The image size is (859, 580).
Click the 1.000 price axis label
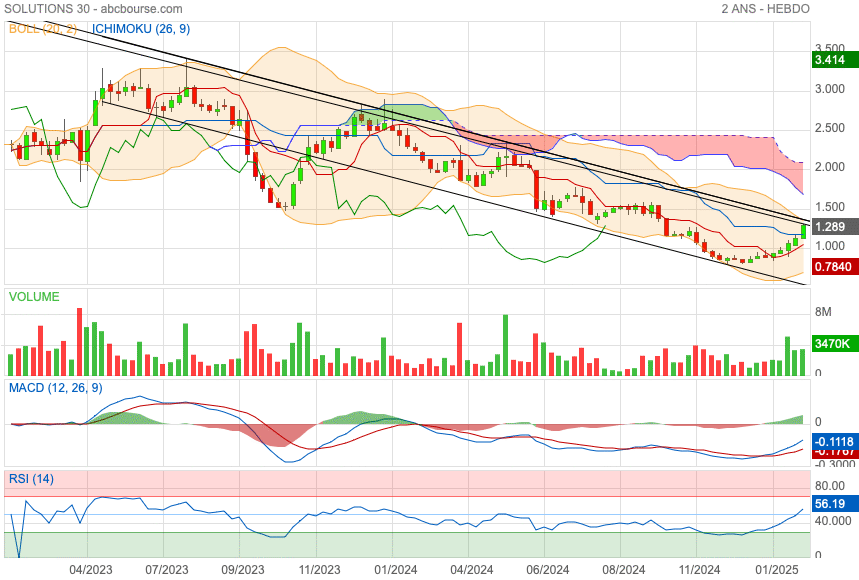click(830, 246)
